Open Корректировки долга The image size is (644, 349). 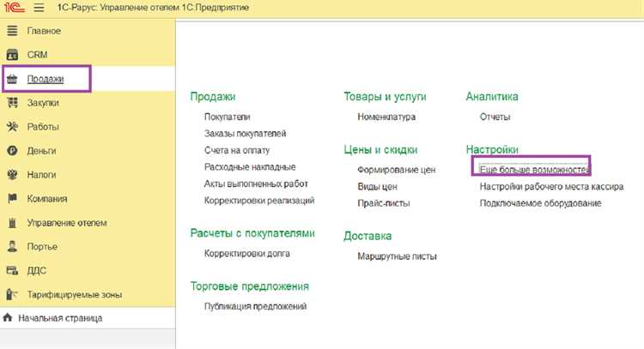pos(246,254)
